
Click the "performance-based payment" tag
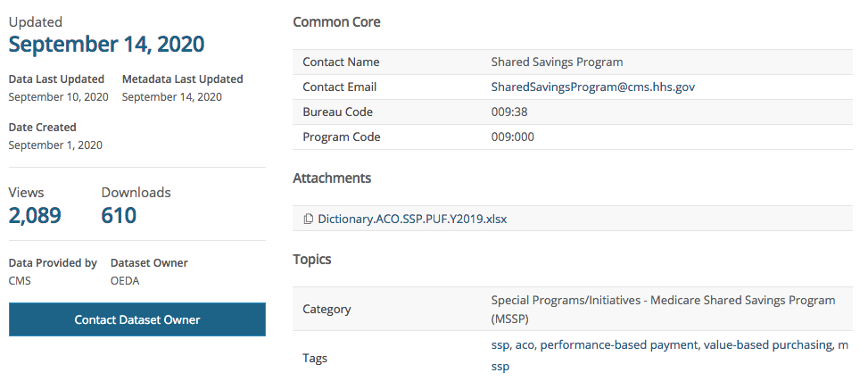[x=617, y=344]
